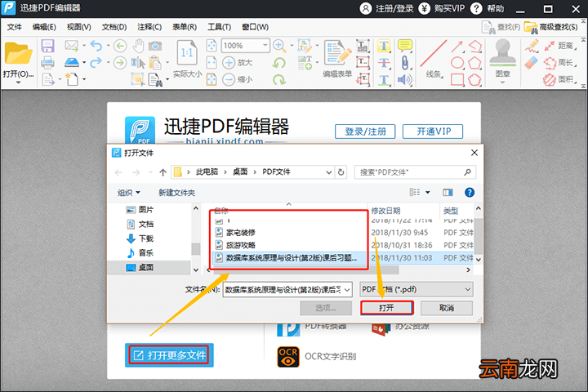Viewport: 588px width, 392px height.
Task: Open the 视图(V) menu
Action: coord(78,27)
